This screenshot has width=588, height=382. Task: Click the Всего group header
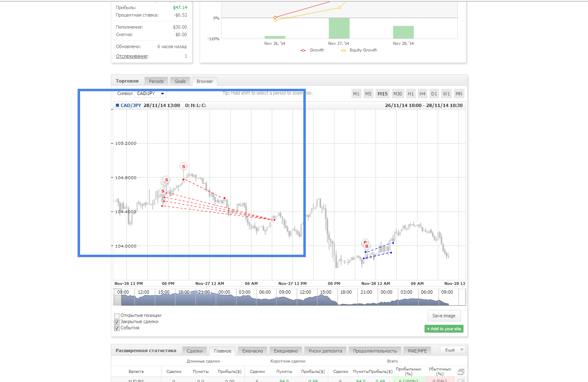(x=393, y=361)
